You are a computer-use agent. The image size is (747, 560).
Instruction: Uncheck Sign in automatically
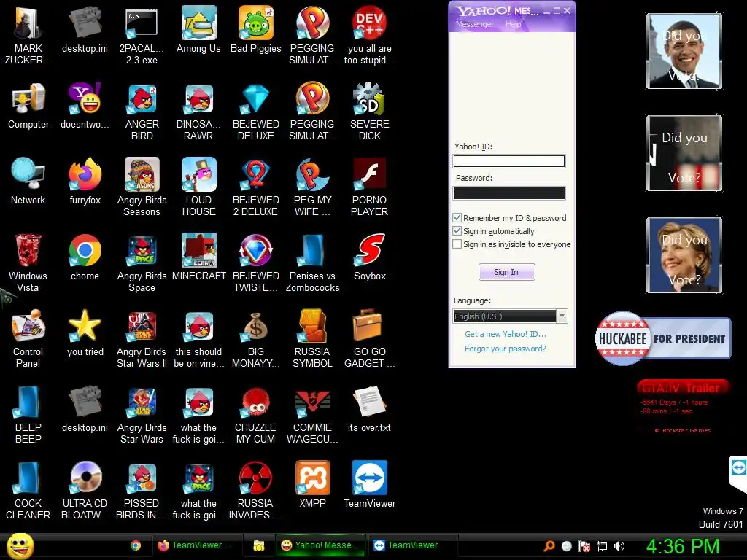457,231
